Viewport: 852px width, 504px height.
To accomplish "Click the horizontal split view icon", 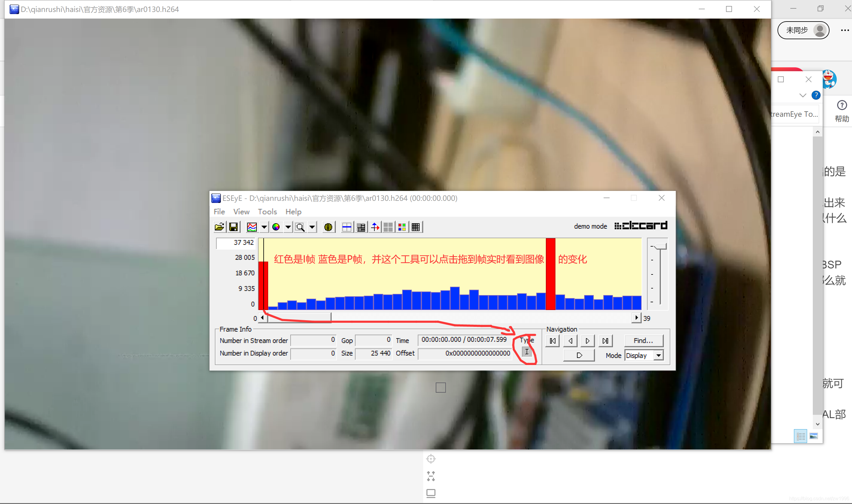I will point(347,227).
